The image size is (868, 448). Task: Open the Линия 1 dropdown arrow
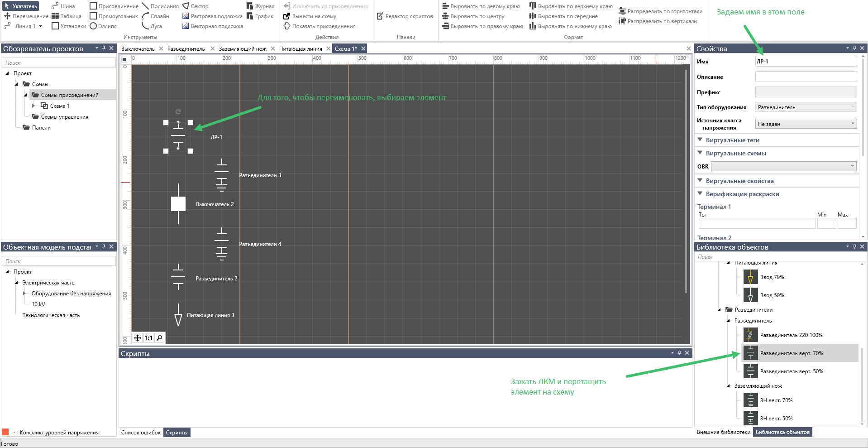click(x=40, y=26)
